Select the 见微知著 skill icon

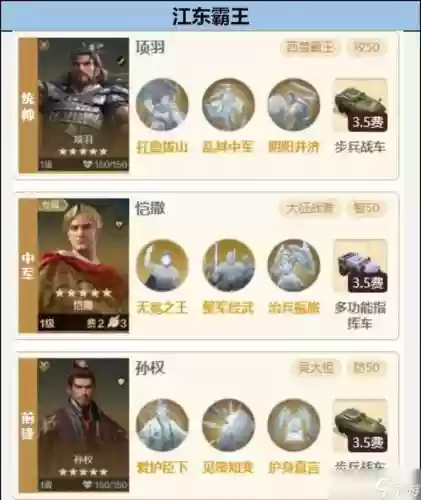228,425
